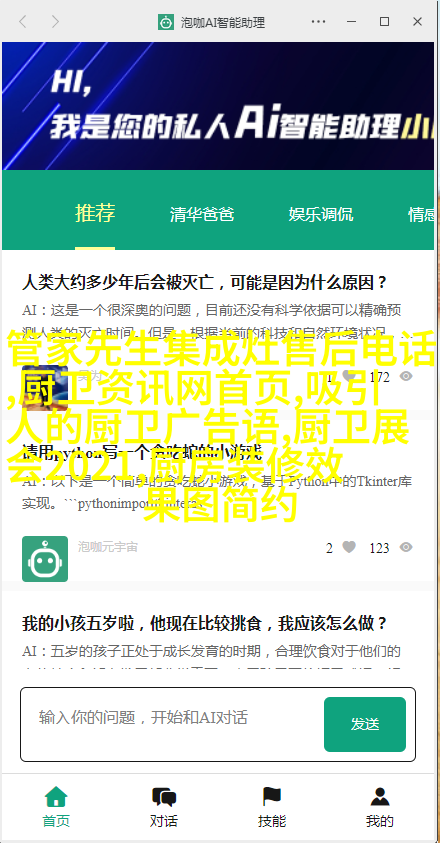Like the Python post with heart icon
This screenshot has width=440, height=843.
[350, 547]
